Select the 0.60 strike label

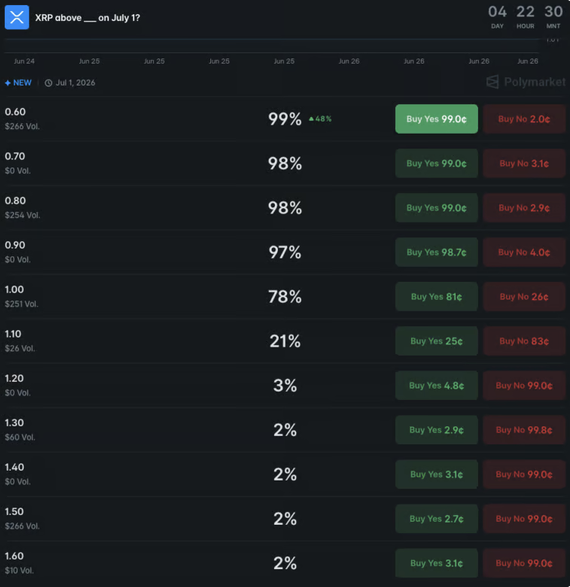point(15,112)
